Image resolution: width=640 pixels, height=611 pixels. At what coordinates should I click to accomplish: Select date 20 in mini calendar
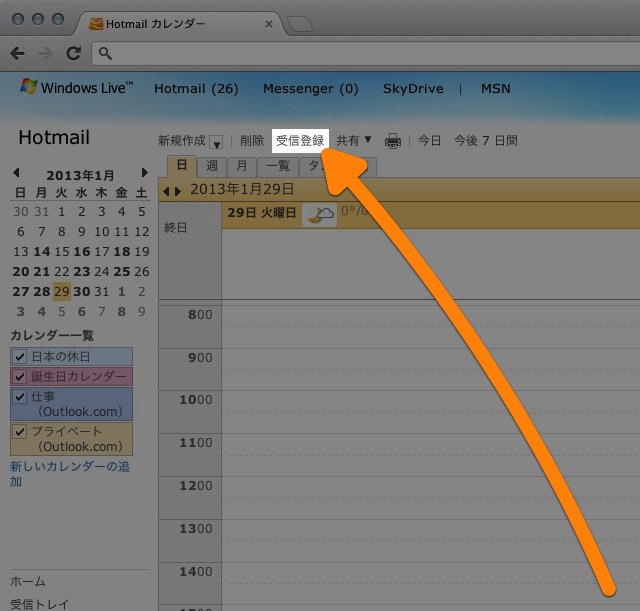[21, 271]
